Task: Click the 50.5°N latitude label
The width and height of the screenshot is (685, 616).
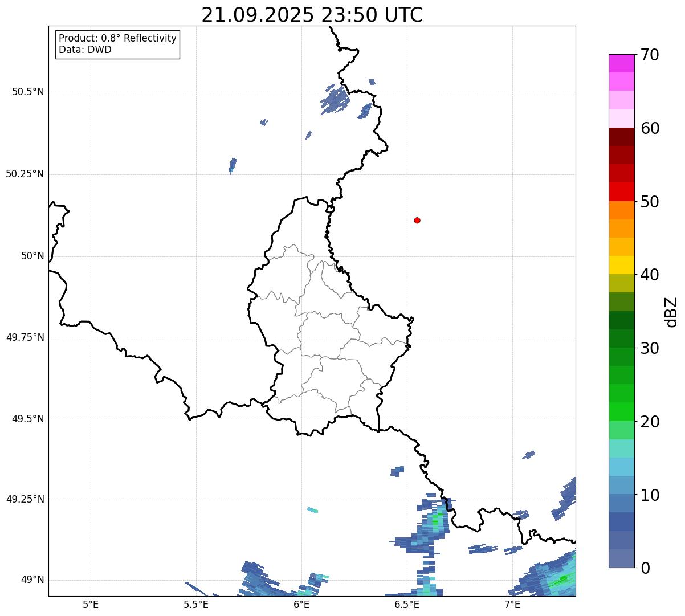Action: tap(28, 92)
